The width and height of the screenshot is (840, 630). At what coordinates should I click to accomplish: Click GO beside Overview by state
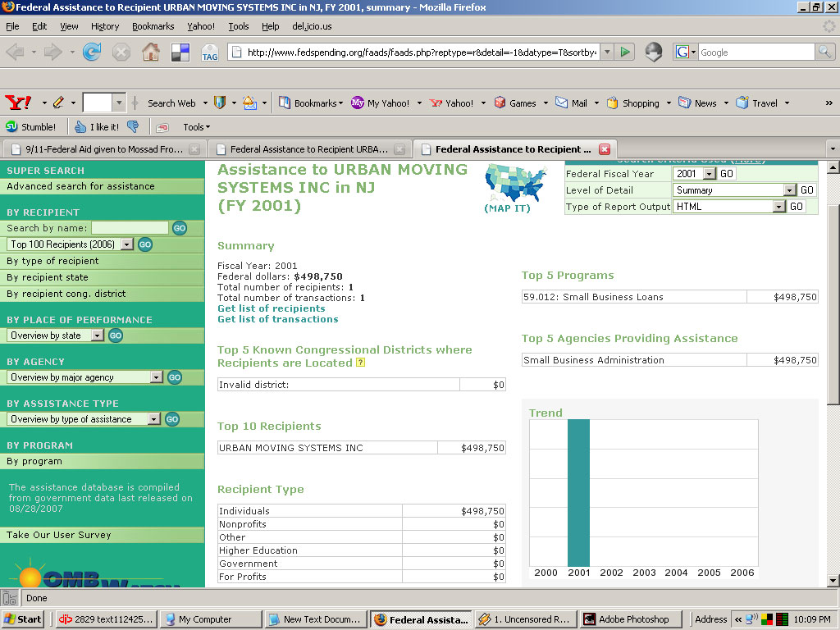coord(116,336)
